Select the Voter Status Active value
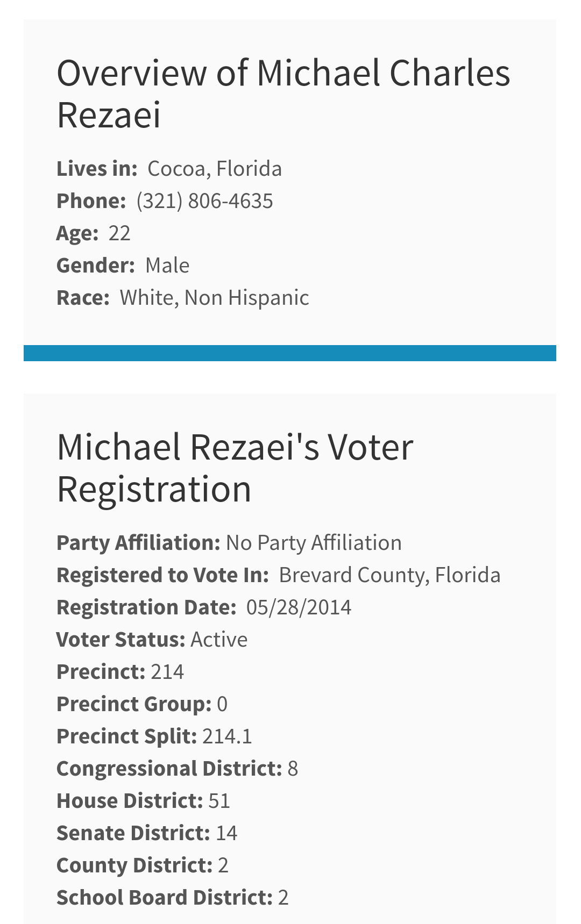Image resolution: width=581 pixels, height=924 pixels. (219, 639)
